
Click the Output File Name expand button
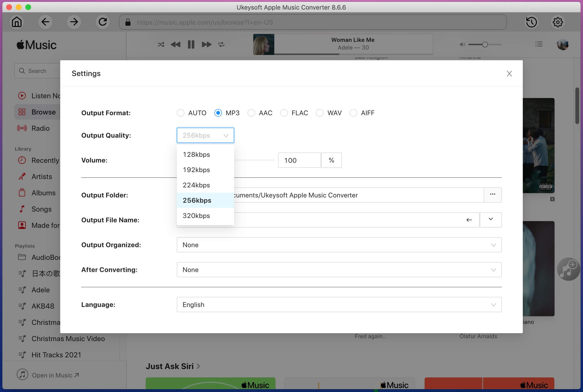click(x=490, y=220)
